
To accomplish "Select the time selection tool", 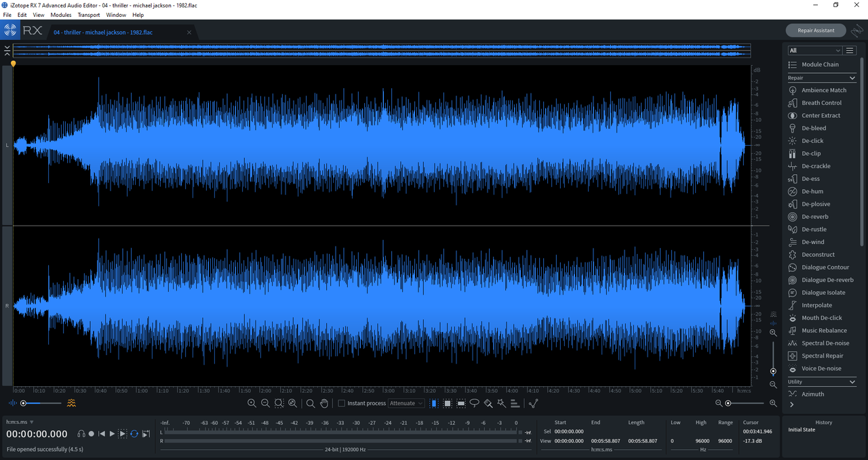I will (x=434, y=403).
